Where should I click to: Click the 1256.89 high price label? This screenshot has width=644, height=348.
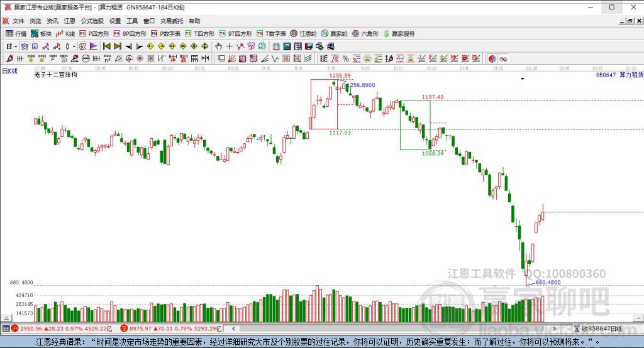340,75
